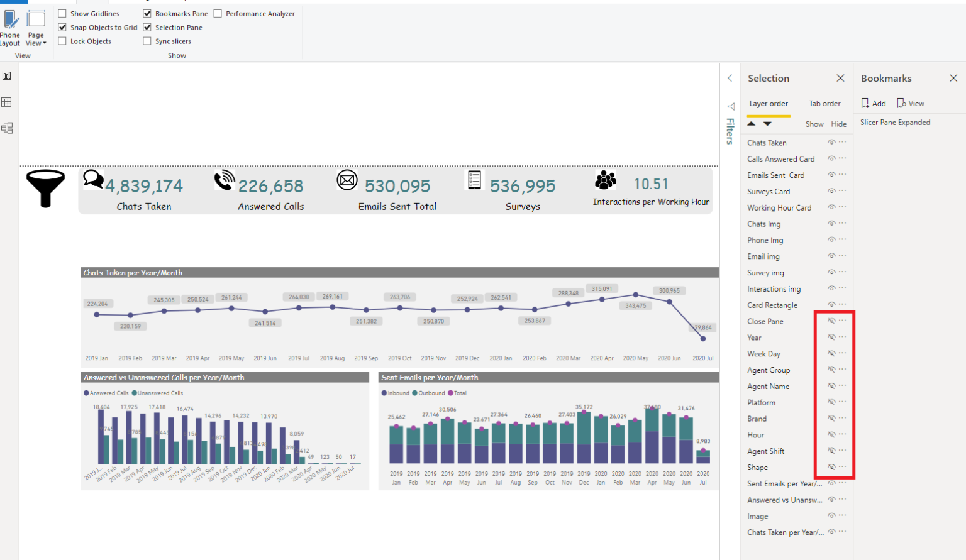Select the Slicer Pane Expanded bookmark

(895, 122)
